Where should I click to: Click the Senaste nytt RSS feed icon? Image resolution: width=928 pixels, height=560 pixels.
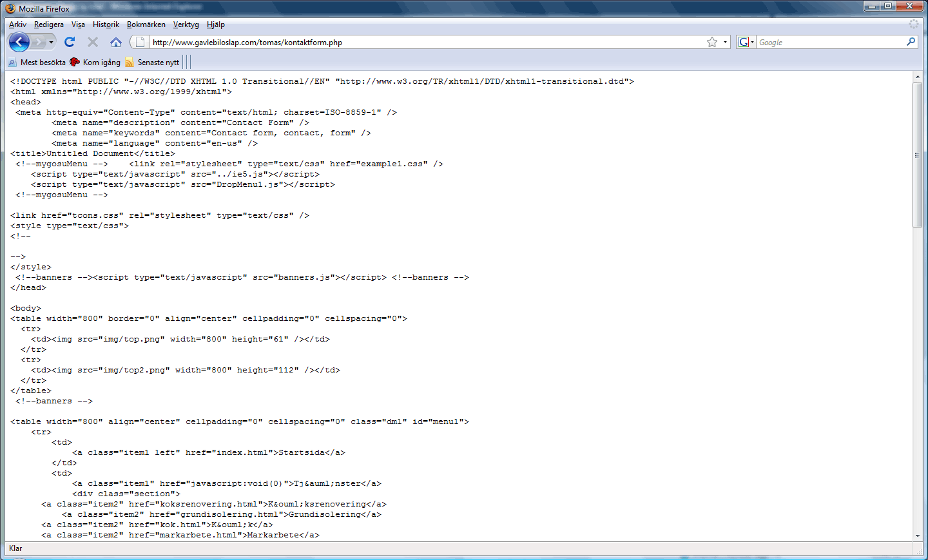coord(130,63)
